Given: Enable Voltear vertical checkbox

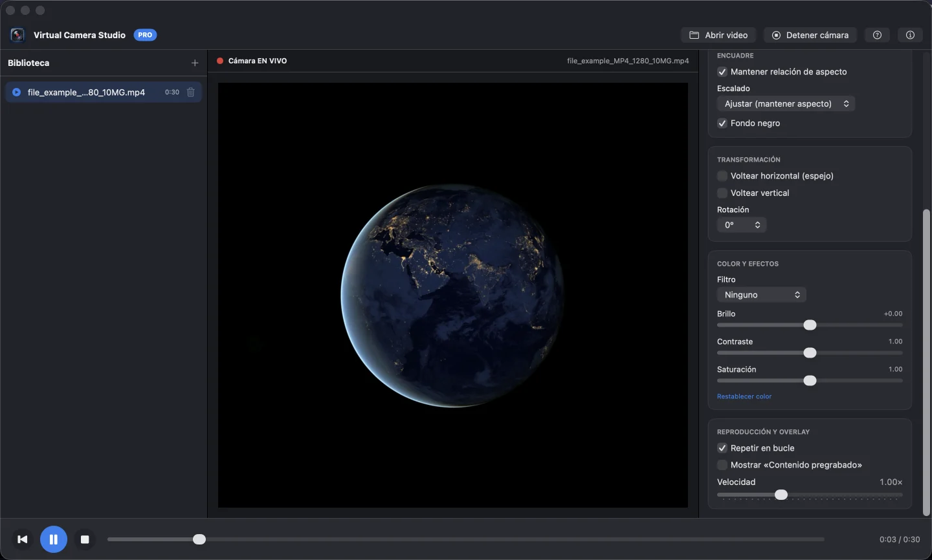Looking at the screenshot, I should tap(722, 193).
